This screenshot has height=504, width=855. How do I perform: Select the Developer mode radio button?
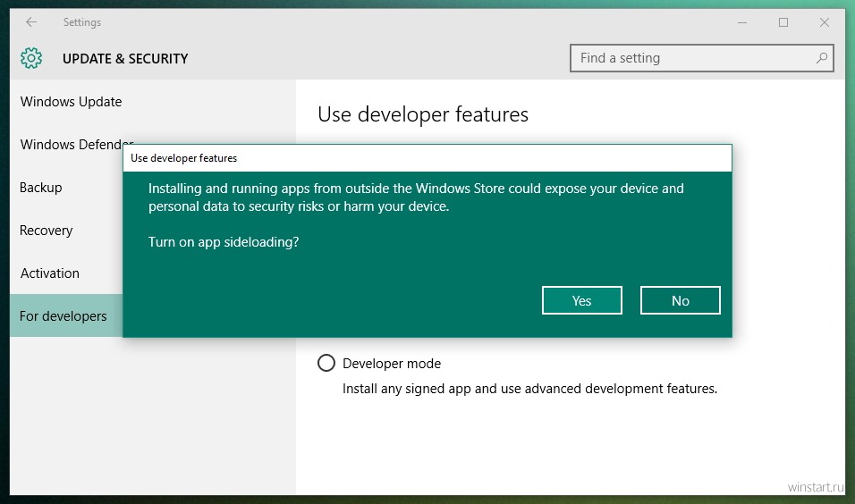click(326, 363)
